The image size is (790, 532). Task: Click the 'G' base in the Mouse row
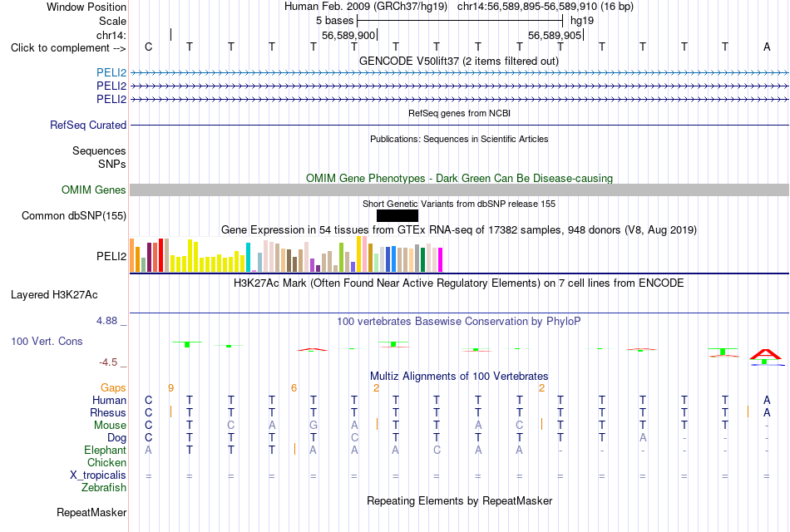[314, 426]
